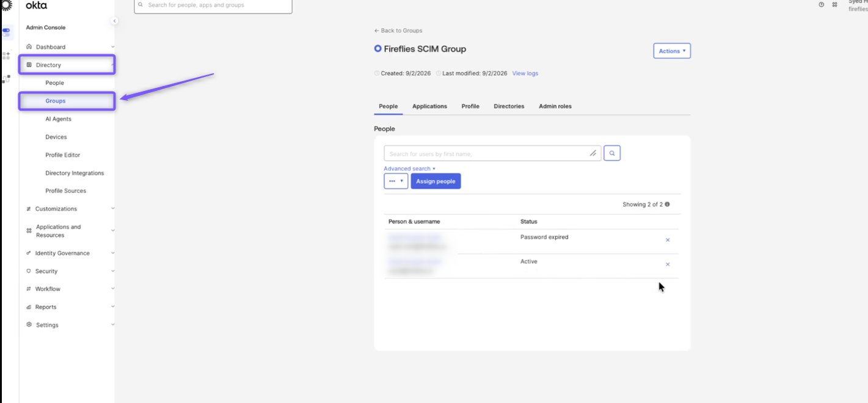
Task: Click the admin console toggle icon in left rail
Action: 7,32
